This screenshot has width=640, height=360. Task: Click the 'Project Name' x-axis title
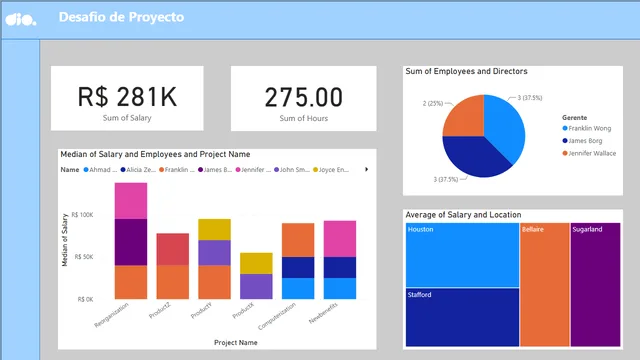coord(236,343)
